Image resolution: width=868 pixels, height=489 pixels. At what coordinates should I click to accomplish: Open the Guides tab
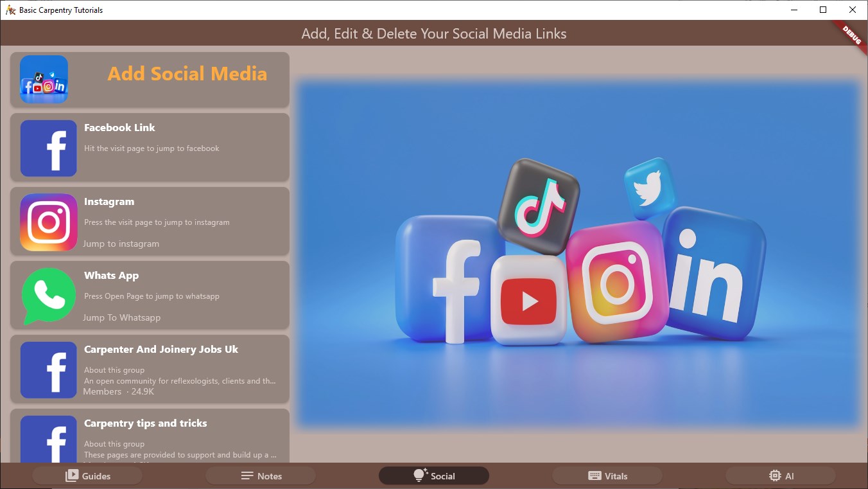[x=87, y=476]
